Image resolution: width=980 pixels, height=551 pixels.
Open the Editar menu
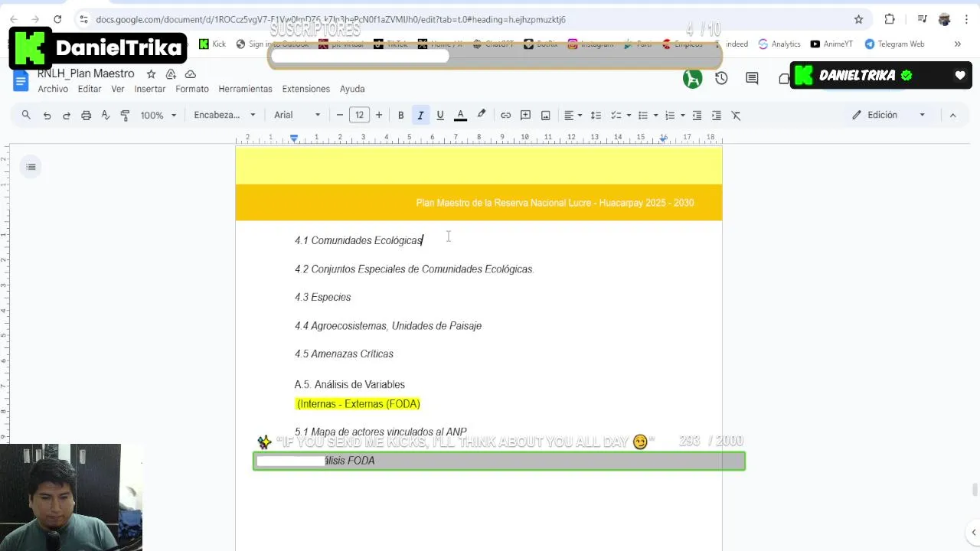click(x=90, y=89)
